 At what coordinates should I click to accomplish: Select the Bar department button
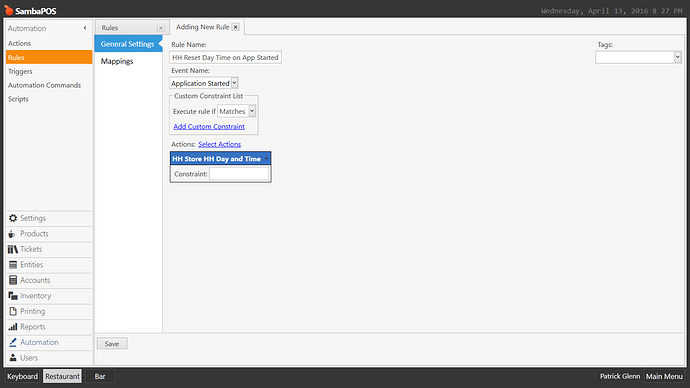(100, 377)
